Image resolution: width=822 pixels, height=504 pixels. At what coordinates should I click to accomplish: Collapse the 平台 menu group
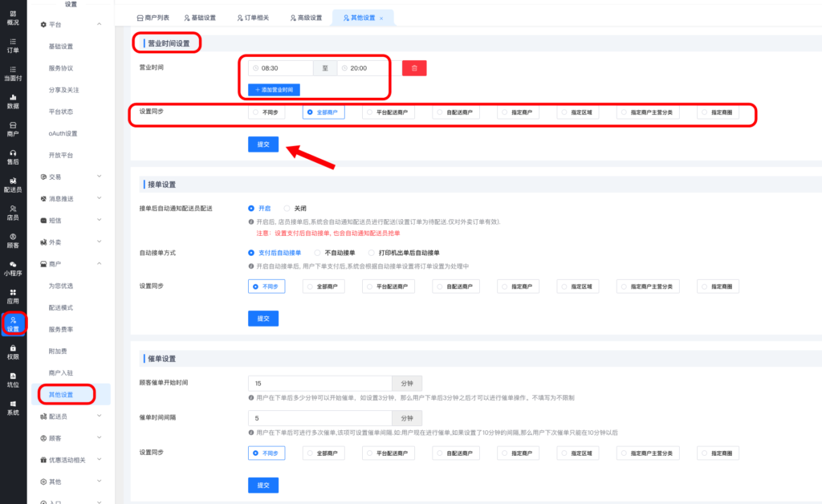click(x=100, y=25)
